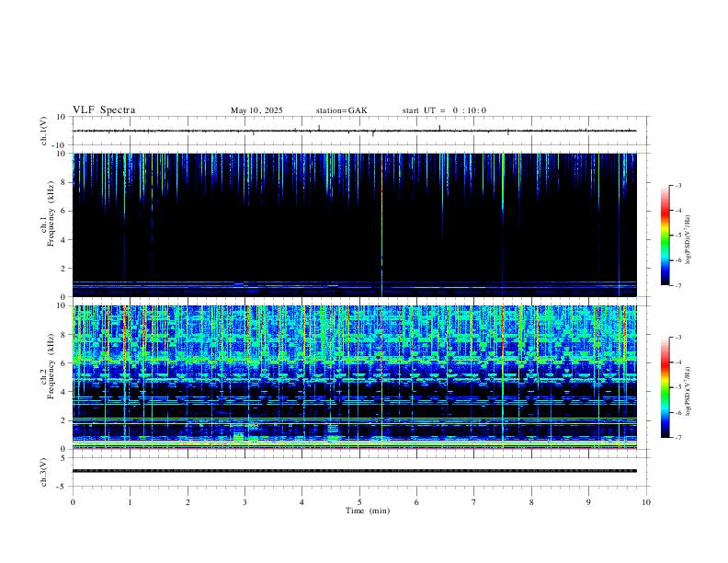
Task: Click inside the ch.1 spectrogram panel
Action: coord(355,224)
